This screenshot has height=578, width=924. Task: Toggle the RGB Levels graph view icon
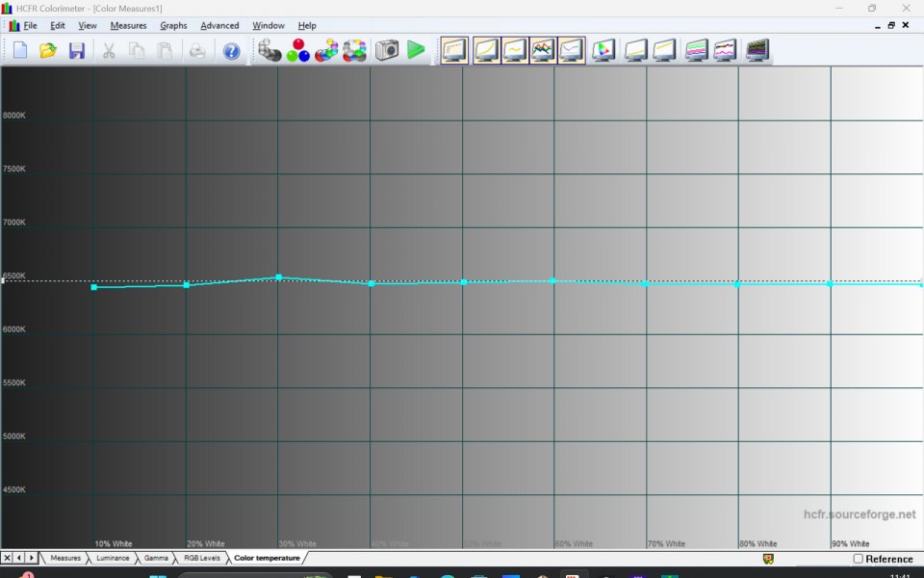(x=543, y=50)
